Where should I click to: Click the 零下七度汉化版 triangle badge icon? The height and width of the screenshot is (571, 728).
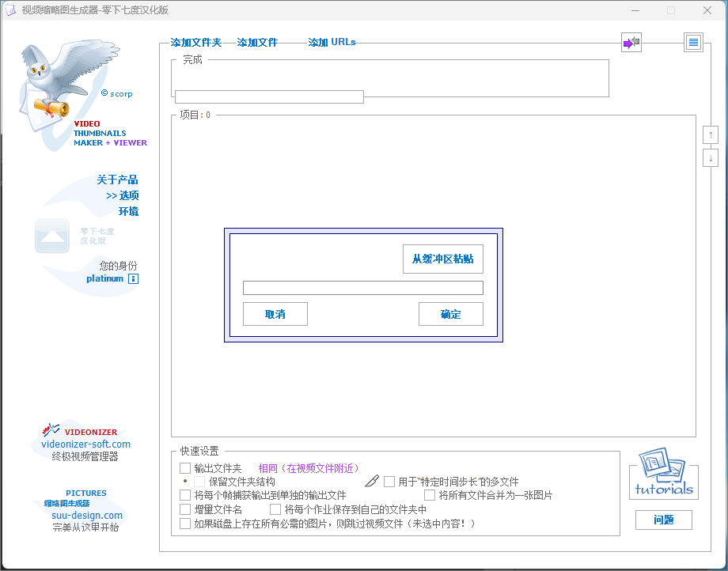(51, 235)
